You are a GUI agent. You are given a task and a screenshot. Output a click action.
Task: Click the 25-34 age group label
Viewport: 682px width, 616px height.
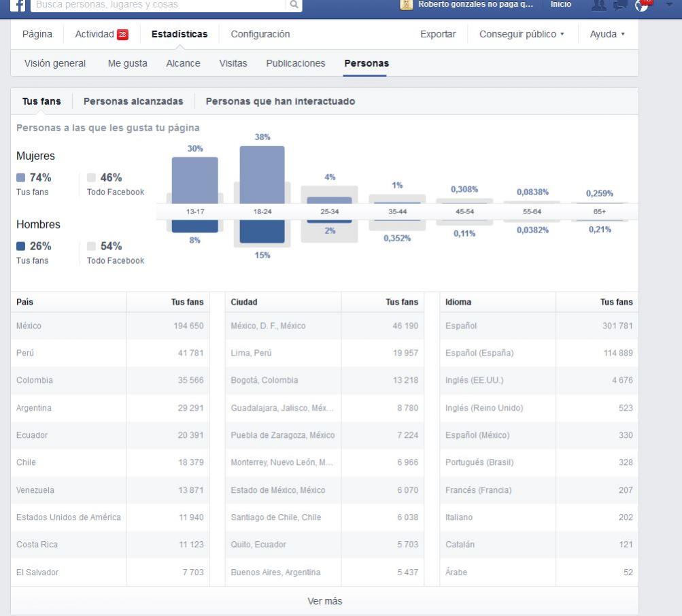click(x=330, y=212)
